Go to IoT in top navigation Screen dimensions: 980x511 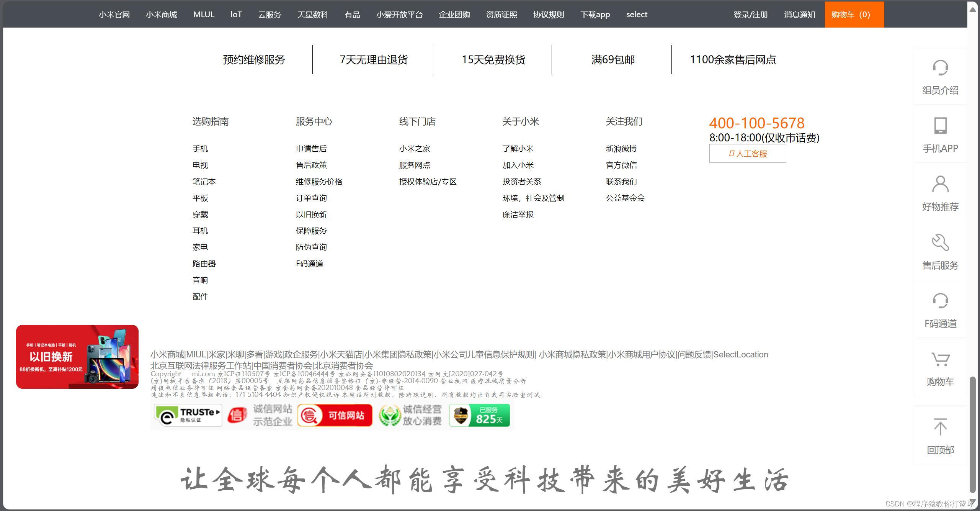pos(236,15)
